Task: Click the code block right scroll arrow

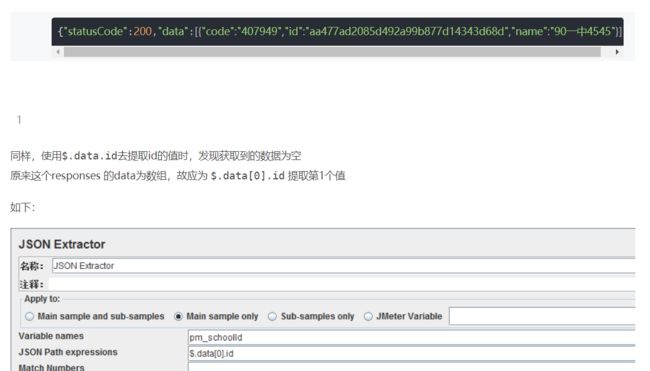Action: [617, 52]
